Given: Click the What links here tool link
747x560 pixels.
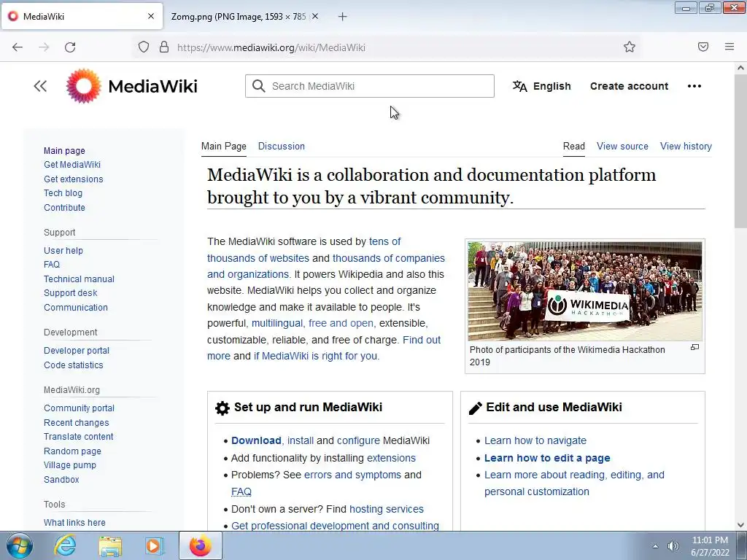Looking at the screenshot, I should point(75,522).
